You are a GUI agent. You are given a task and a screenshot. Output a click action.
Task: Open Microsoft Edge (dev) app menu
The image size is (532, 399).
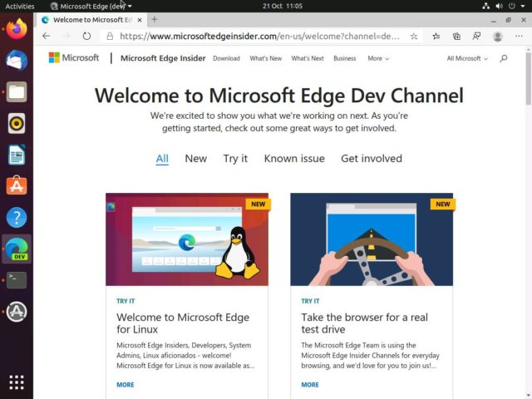tap(91, 6)
